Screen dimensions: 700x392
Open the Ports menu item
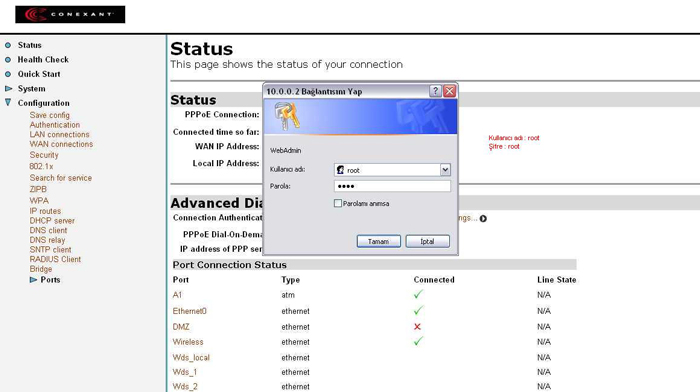(x=50, y=280)
